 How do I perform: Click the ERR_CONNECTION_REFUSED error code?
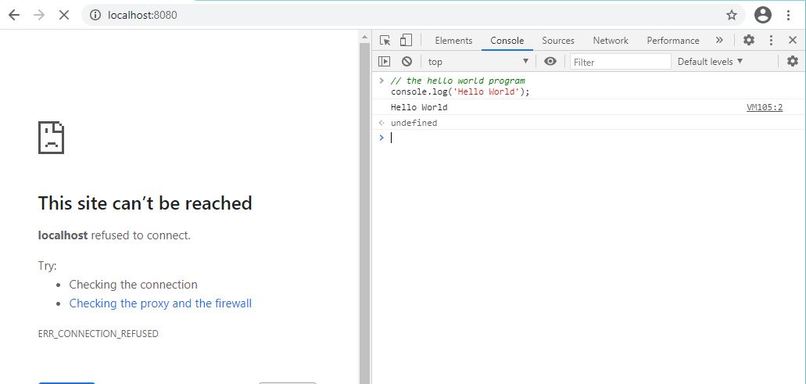click(98, 334)
